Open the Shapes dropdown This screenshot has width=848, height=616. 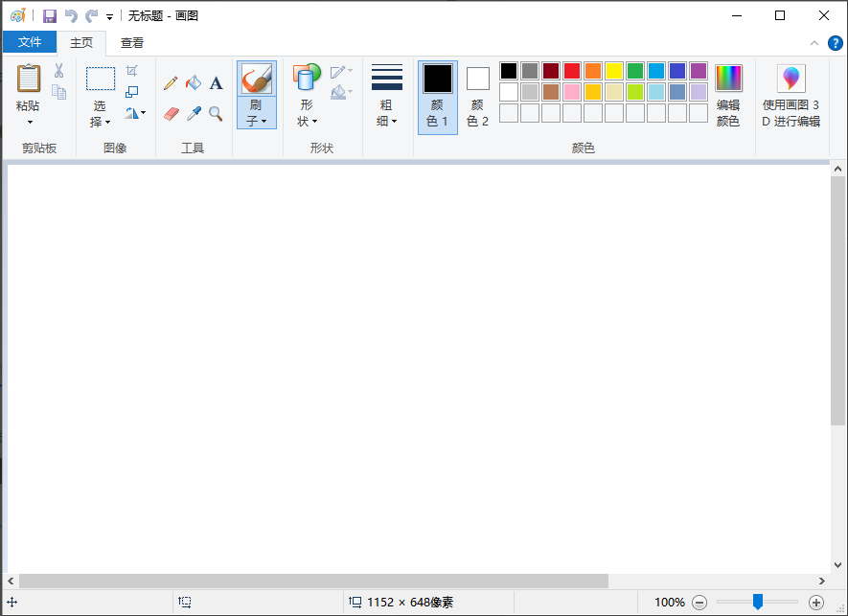click(x=306, y=121)
